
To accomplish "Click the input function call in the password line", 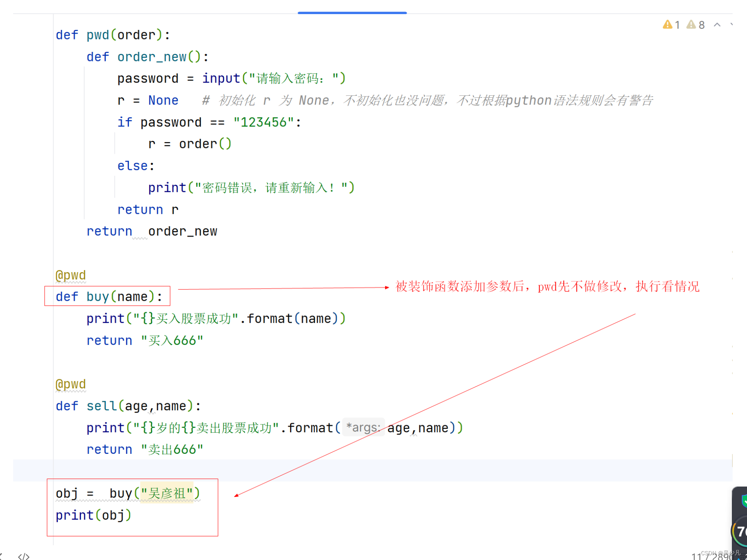I will click(221, 78).
